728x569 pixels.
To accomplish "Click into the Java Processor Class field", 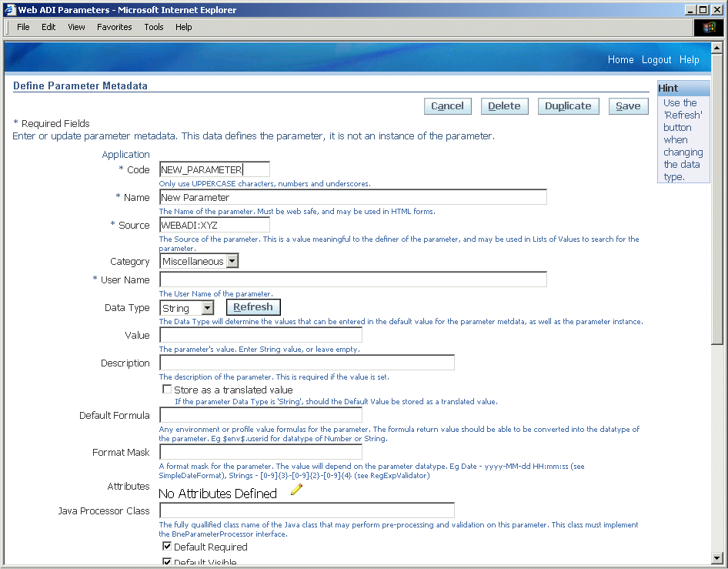I will [x=307, y=510].
